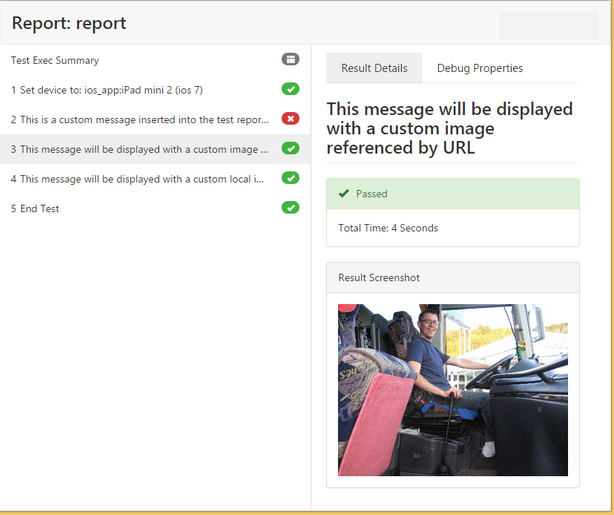Click the Test Exec Summary list icon
614x515 pixels.
coord(290,60)
